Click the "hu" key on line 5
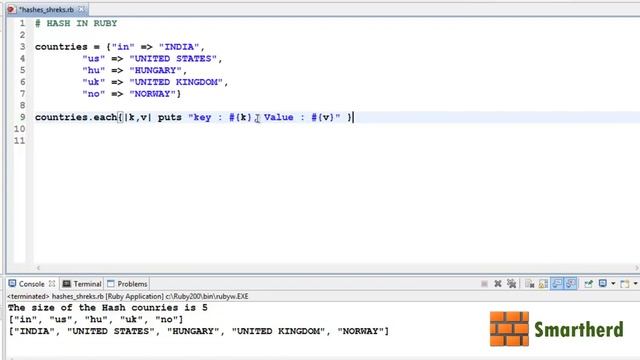640x360 pixels. coord(93,70)
